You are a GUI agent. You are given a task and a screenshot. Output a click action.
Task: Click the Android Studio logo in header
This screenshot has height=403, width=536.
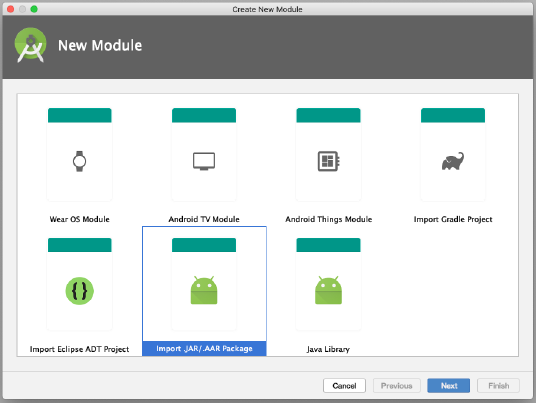pos(30,45)
